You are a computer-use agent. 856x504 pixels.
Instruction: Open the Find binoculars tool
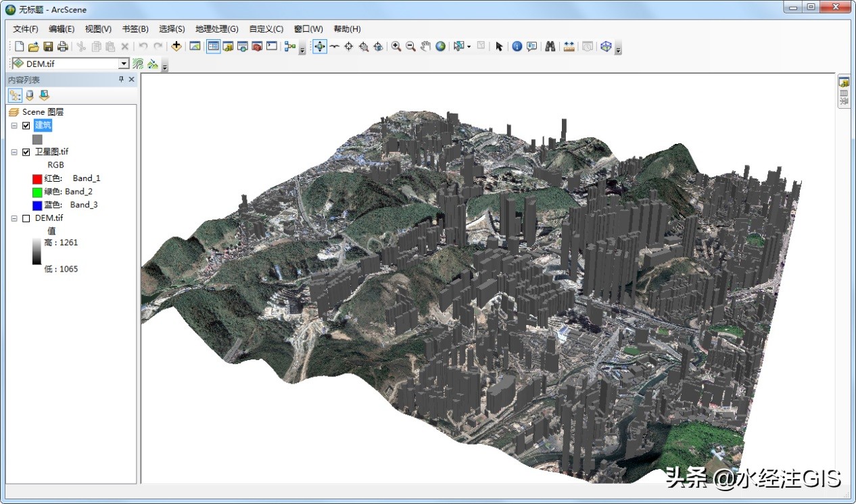pos(550,47)
